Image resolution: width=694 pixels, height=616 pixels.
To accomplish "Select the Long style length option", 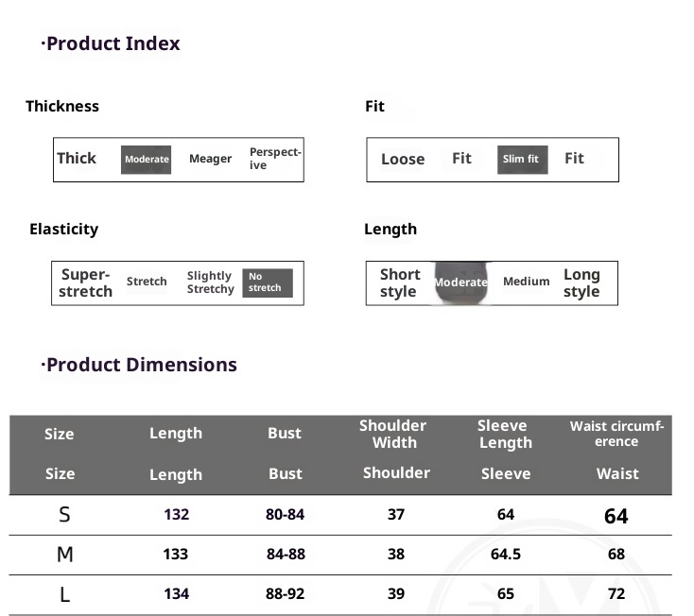I will point(581,282).
